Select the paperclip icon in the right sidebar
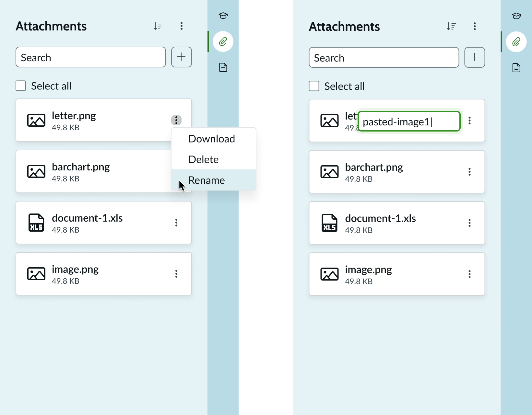This screenshot has height=415, width=532. coord(516,42)
